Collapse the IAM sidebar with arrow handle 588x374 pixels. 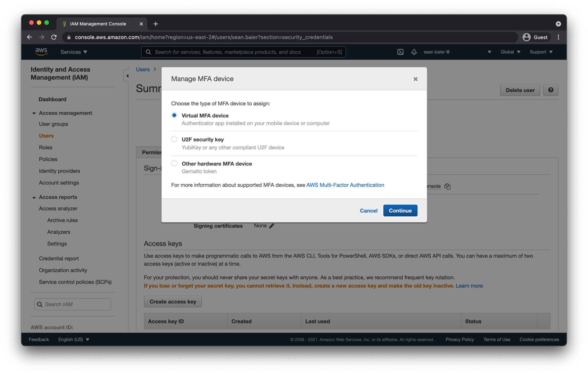pyautogui.click(x=127, y=76)
